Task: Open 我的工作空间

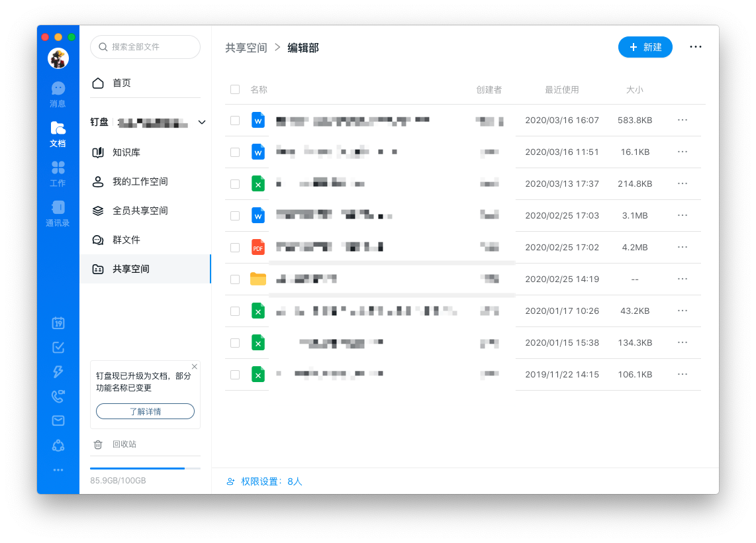Action: [x=146, y=182]
